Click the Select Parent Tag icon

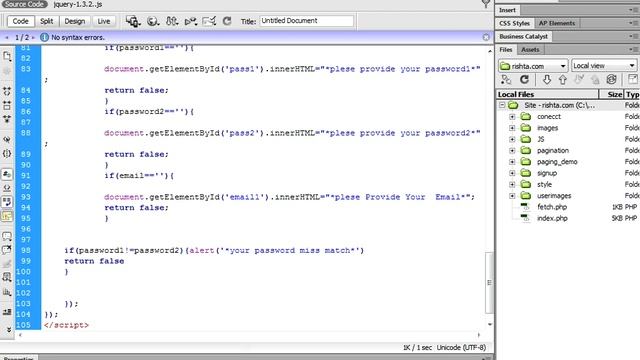[x=7, y=139]
